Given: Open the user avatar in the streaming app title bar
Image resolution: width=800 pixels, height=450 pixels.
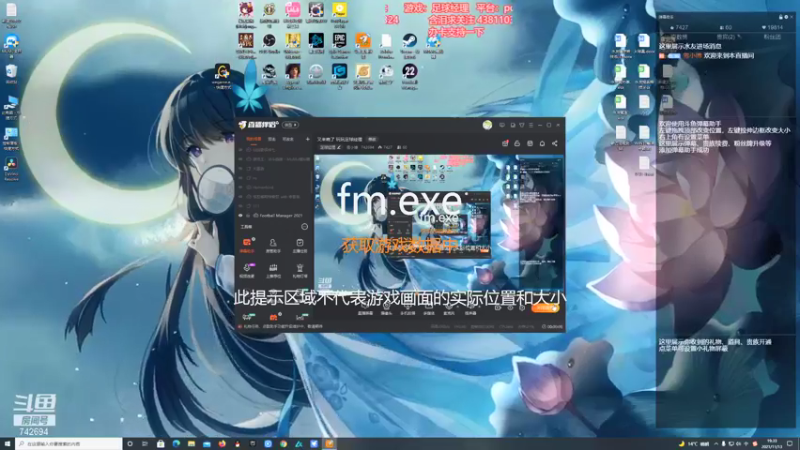Looking at the screenshot, I should click(x=487, y=125).
